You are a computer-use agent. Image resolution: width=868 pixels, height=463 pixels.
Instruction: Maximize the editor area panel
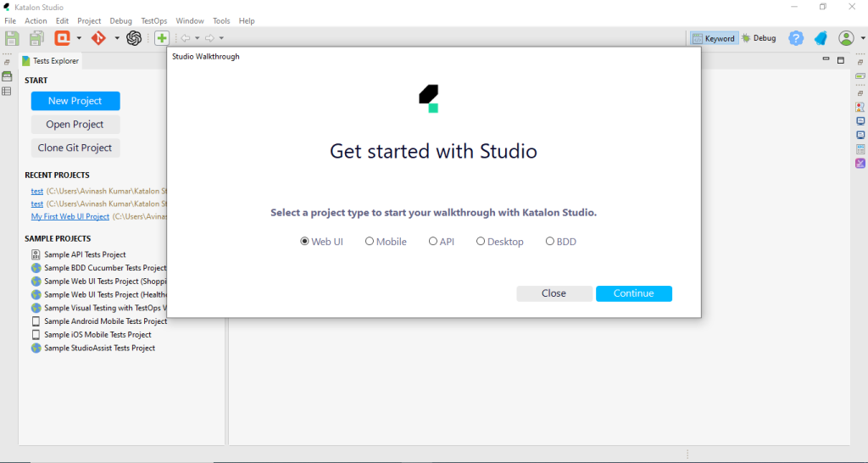(841, 60)
